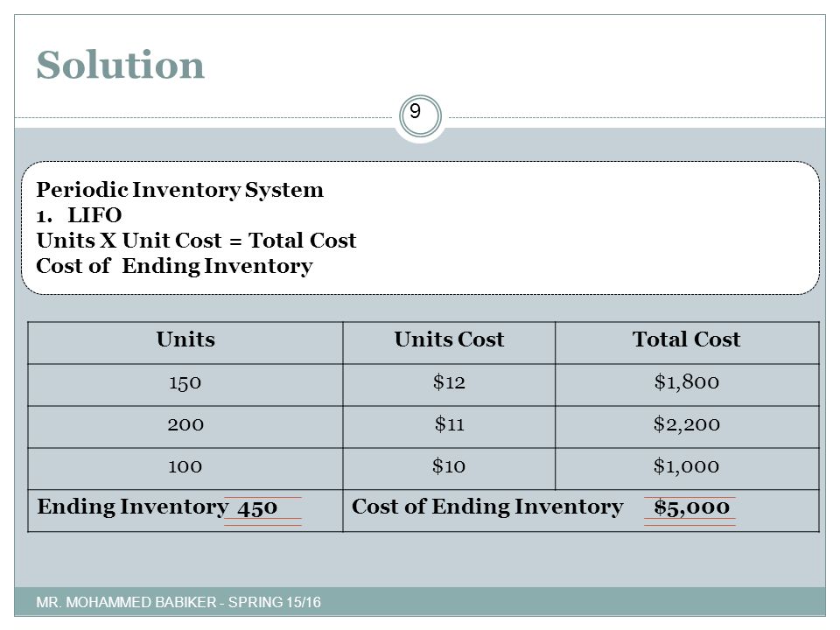Select the $12 unit cost cell
The image size is (840, 630).
(449, 385)
